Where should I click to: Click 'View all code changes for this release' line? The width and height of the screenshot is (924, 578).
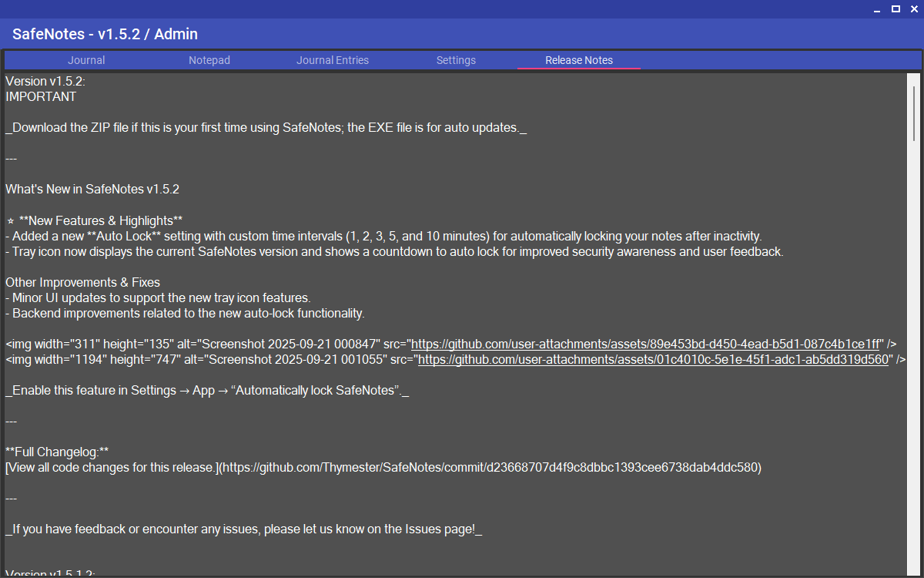point(383,467)
